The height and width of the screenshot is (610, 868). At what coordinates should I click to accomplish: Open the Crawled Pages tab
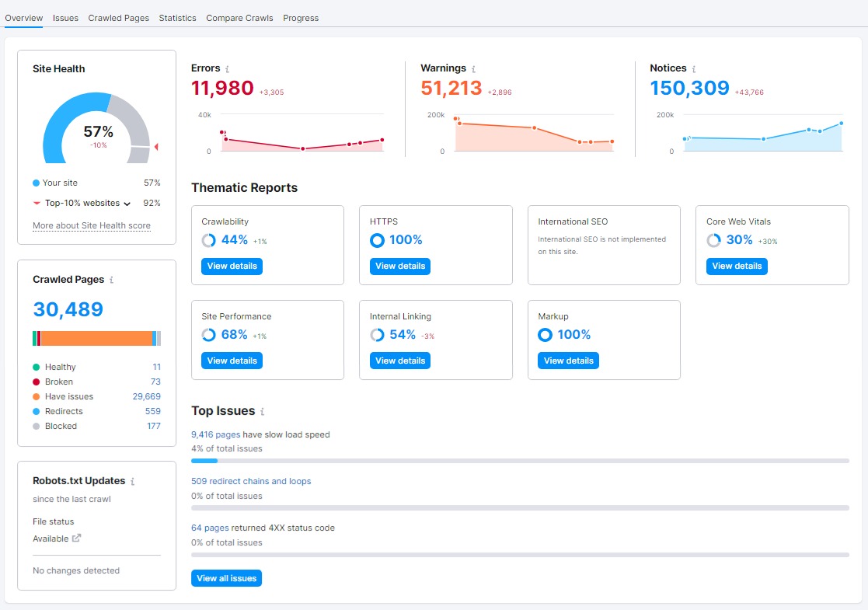118,18
